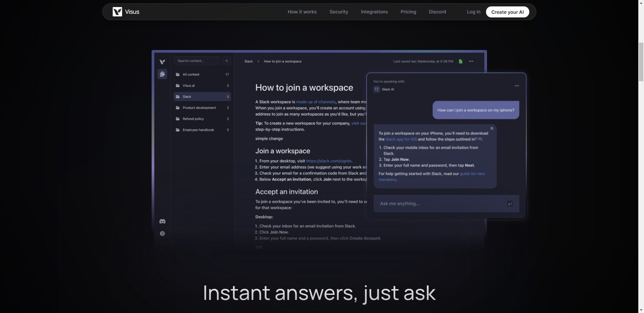Screen dimensions: 644x313
Task: Open the Refund policy folder
Action: [x=202, y=119]
